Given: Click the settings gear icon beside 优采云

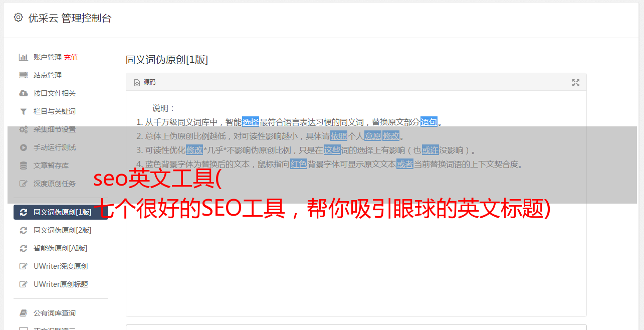Looking at the screenshot, I should [19, 18].
